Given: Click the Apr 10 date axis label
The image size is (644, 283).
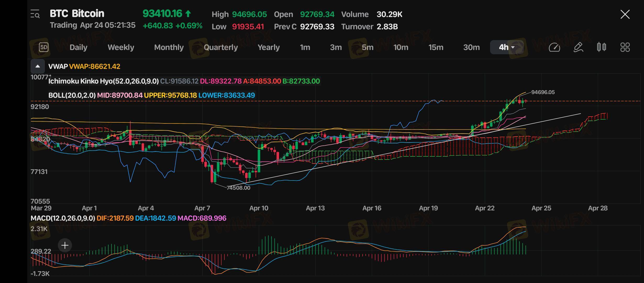Looking at the screenshot, I should coord(259,208).
